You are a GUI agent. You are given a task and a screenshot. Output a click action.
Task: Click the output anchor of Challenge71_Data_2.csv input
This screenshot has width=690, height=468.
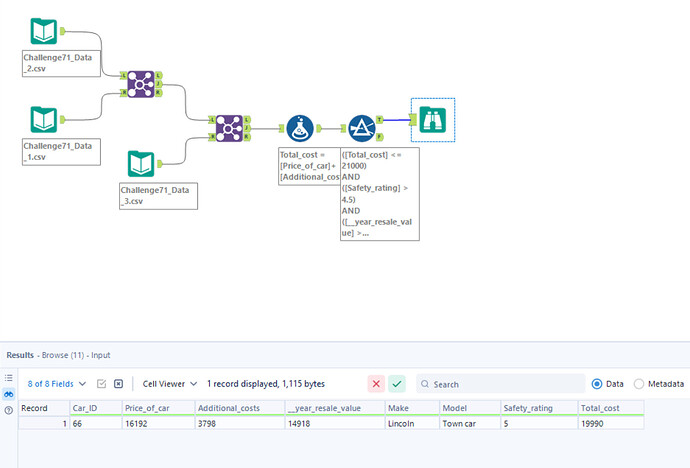[62, 31]
